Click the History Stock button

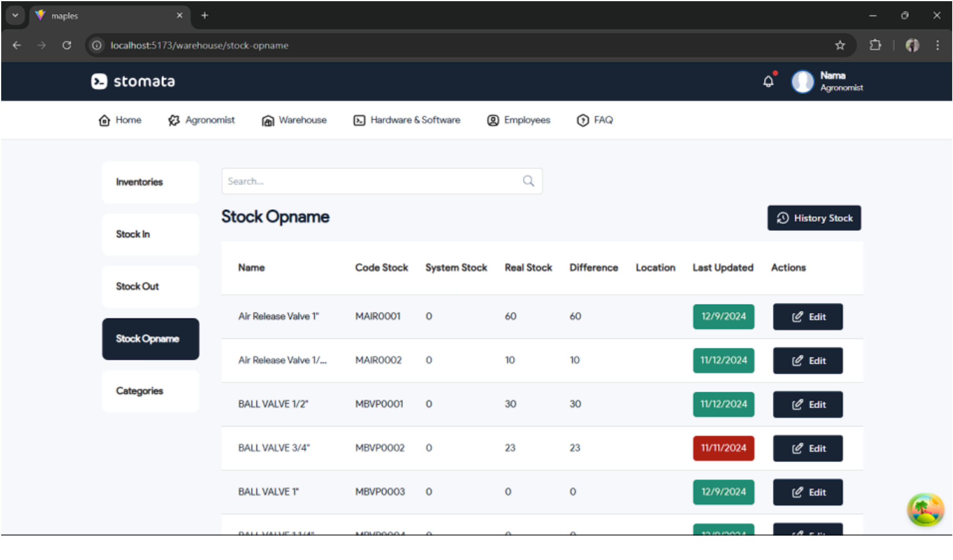point(814,218)
